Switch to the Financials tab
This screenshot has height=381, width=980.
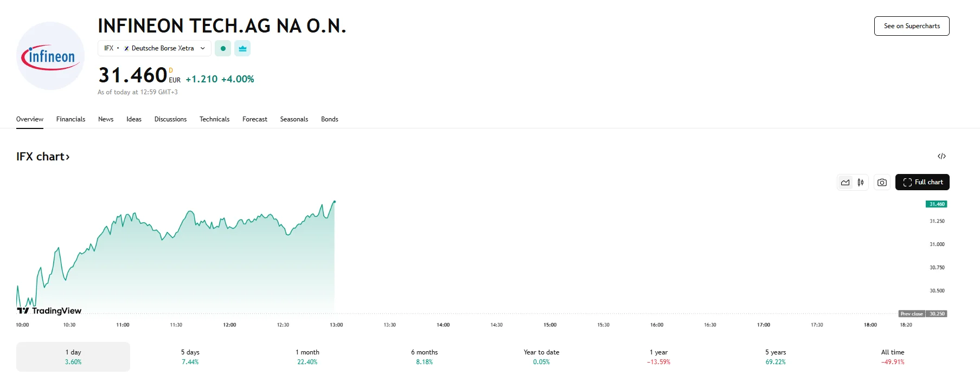(71, 119)
